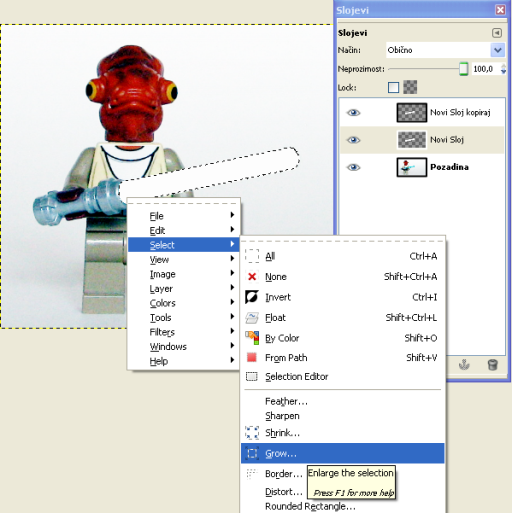Expand the Filters submenu
This screenshot has width=512, height=513.
click(x=232, y=331)
